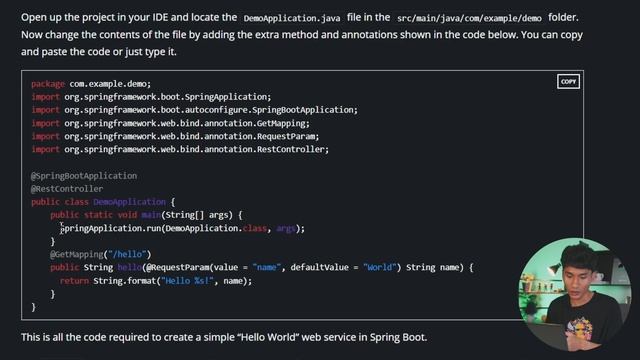Click the RestController import line
The image size is (640, 360).
[x=180, y=149]
